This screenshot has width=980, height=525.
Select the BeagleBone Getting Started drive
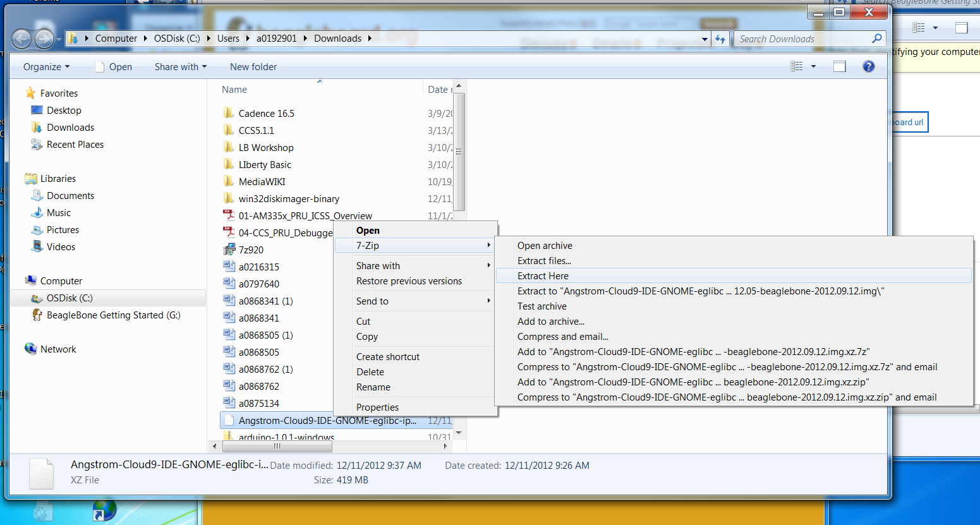click(x=113, y=315)
